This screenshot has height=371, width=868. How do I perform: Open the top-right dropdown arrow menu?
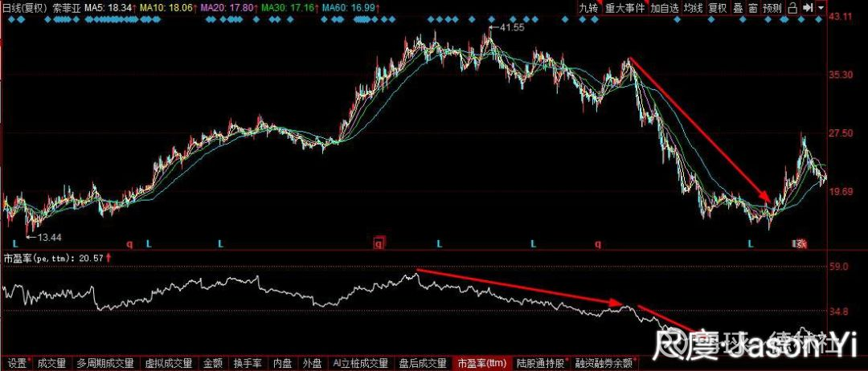pyautogui.click(x=821, y=8)
